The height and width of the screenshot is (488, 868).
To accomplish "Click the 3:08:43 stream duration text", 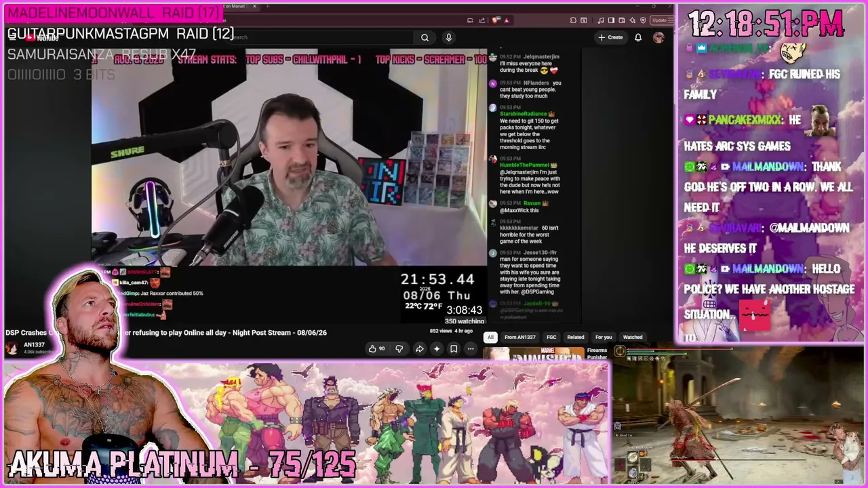I will pyautogui.click(x=465, y=310).
